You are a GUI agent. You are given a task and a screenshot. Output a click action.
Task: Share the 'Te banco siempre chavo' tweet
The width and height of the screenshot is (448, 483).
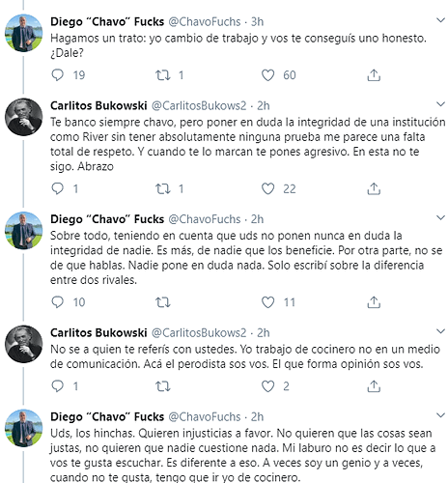[x=374, y=188]
